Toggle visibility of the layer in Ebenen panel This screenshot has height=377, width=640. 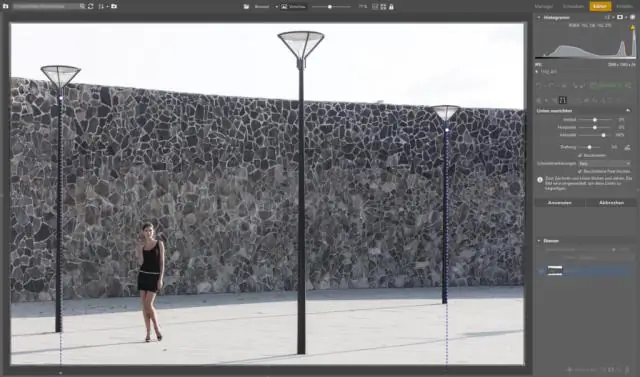pos(541,270)
